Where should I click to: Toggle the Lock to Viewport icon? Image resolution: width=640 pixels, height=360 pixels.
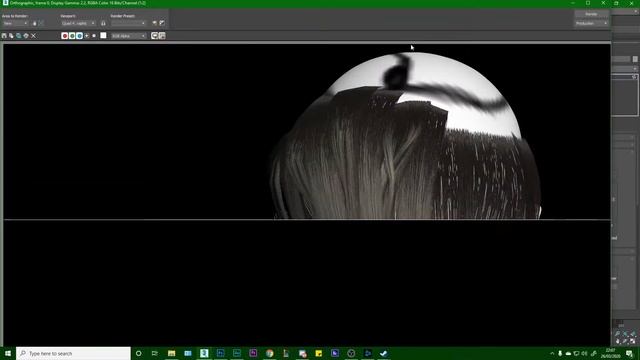(103, 23)
